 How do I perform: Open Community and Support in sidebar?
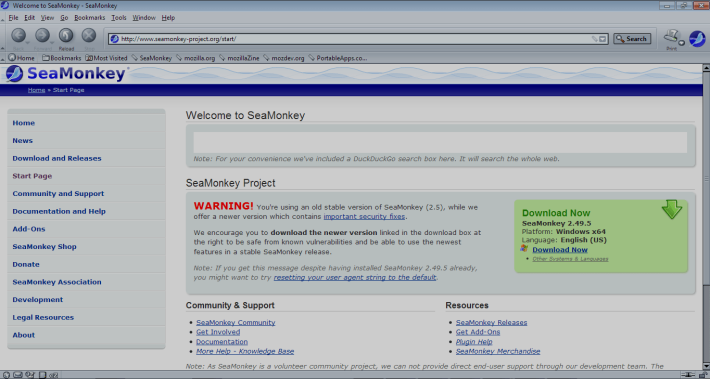click(x=58, y=193)
